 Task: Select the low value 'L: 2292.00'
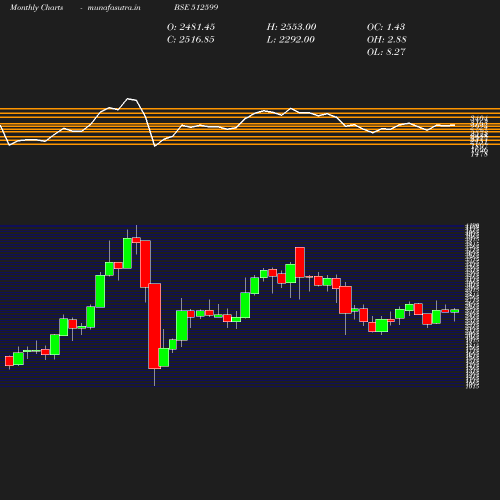291,40
